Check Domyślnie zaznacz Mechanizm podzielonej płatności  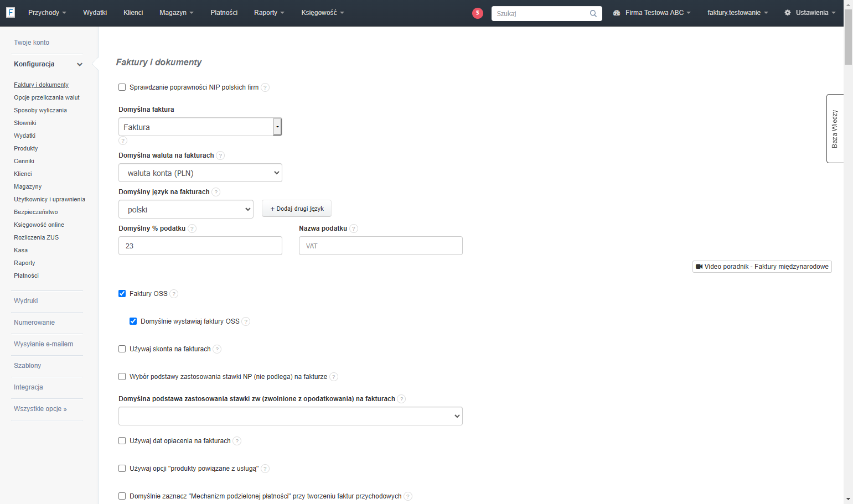point(122,496)
